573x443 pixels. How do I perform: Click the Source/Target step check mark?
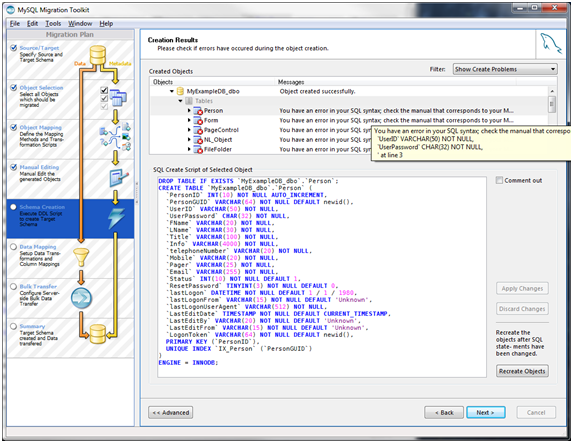tap(14, 48)
